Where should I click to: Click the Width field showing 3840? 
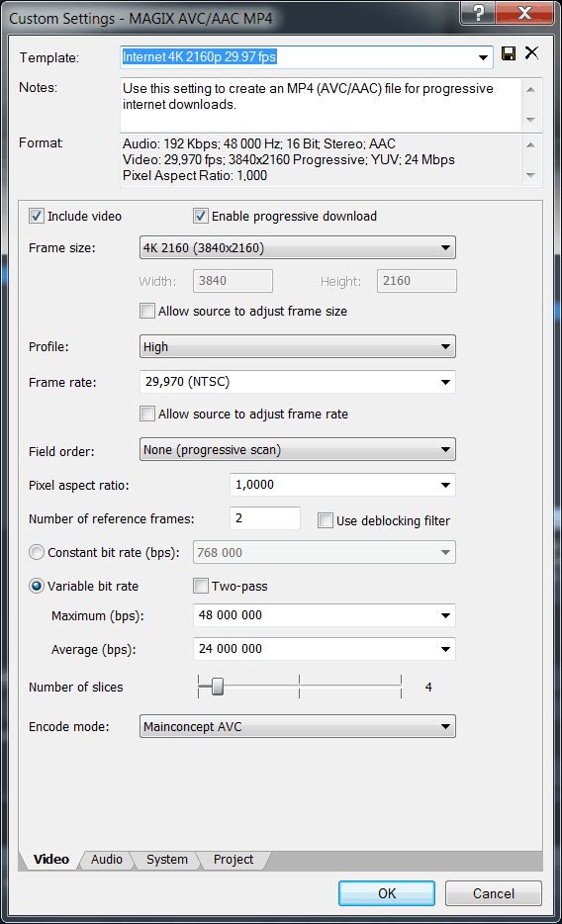coord(233,281)
